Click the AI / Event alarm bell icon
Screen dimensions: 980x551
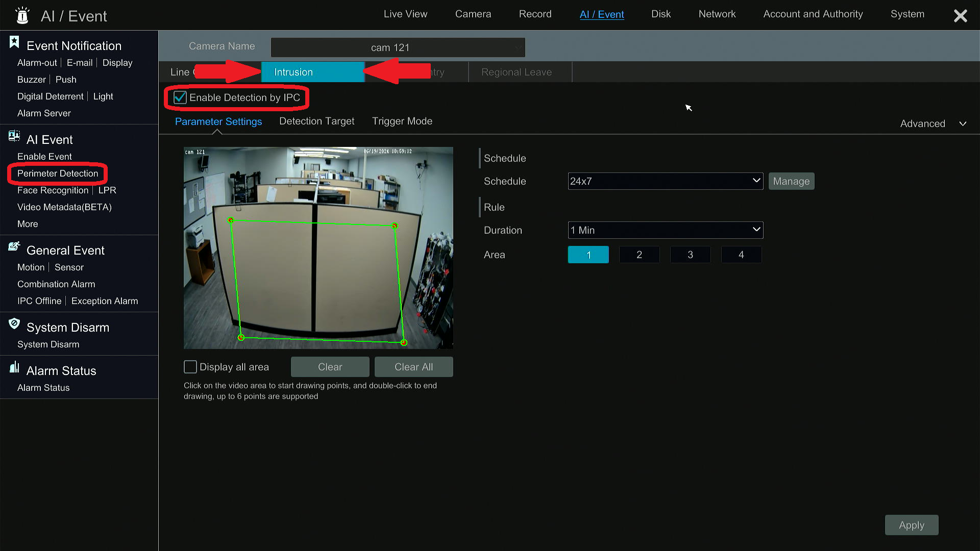tap(21, 15)
